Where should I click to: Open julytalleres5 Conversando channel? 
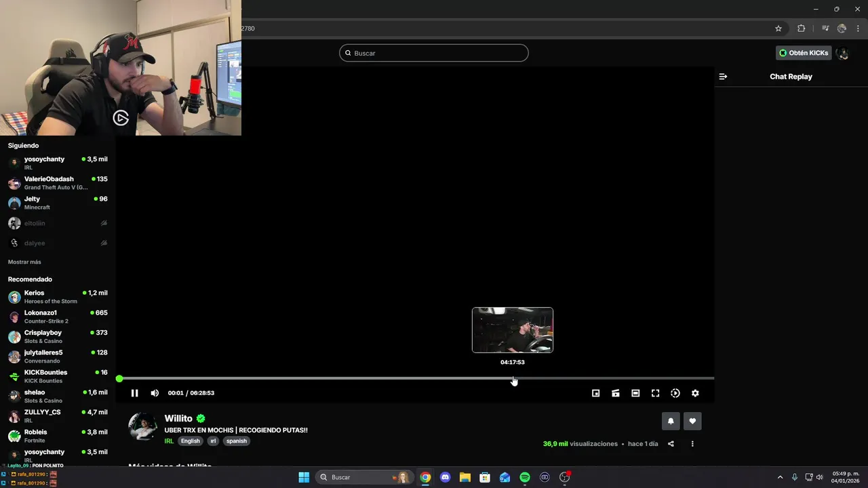(x=58, y=357)
